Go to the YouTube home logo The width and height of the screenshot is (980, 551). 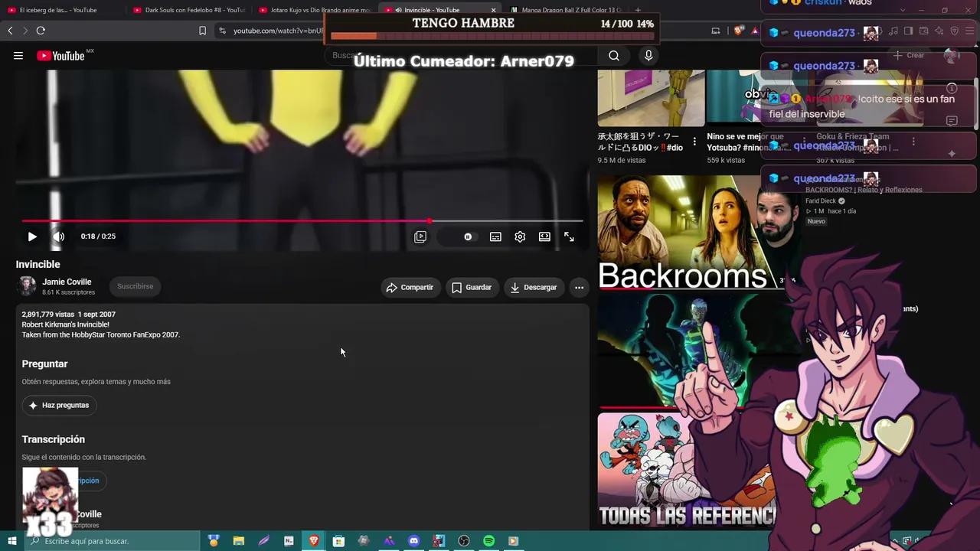tap(60, 56)
